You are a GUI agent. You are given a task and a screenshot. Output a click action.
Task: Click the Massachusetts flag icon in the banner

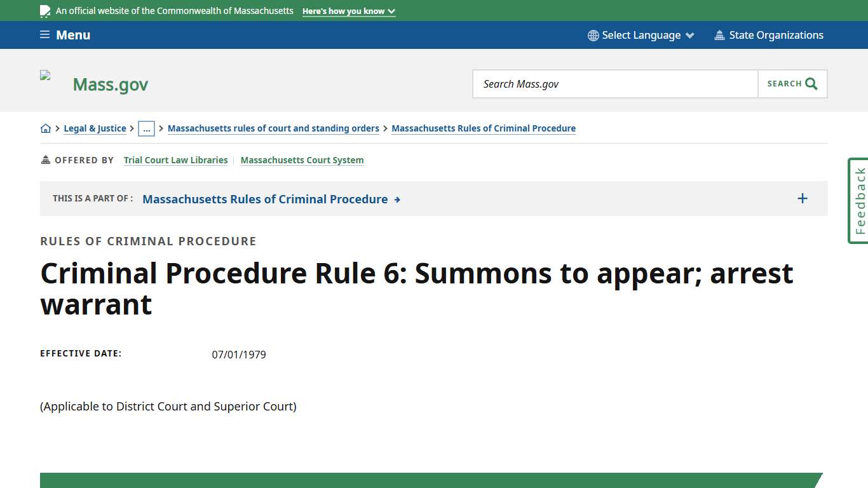(44, 10)
